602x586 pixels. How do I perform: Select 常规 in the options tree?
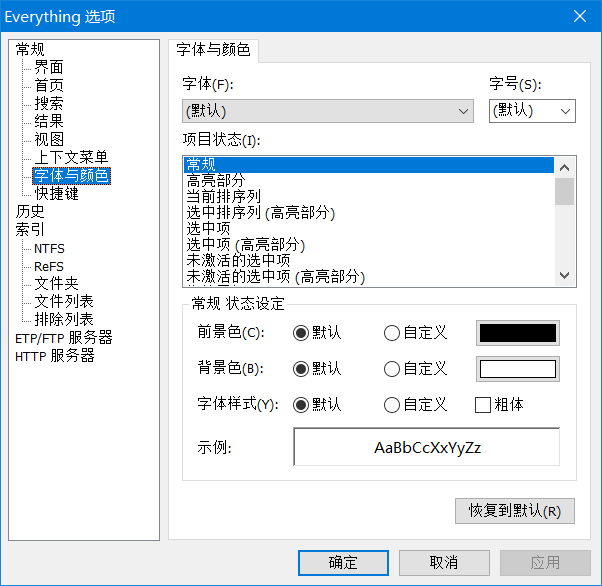(30, 50)
